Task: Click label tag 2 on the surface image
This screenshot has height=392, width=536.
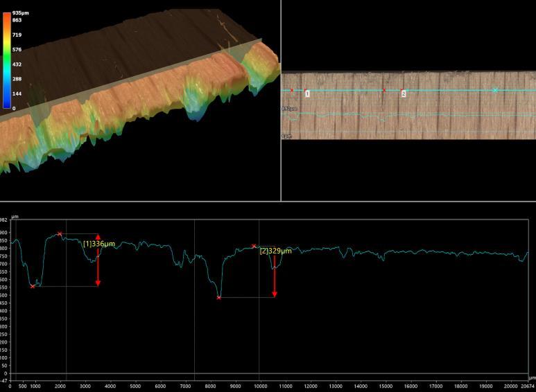Action: pos(404,93)
